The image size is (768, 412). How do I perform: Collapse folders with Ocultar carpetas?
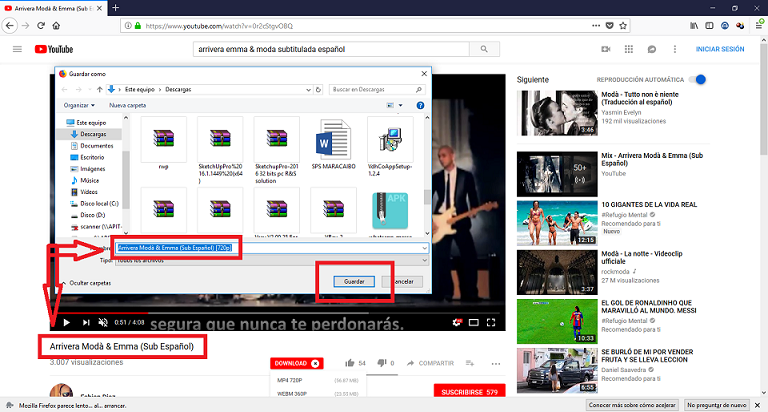click(x=87, y=283)
